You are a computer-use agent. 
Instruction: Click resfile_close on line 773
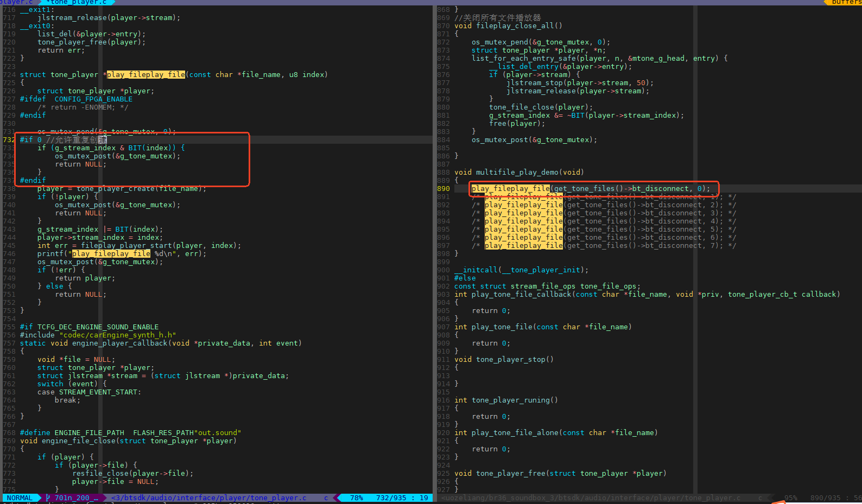coord(100,474)
